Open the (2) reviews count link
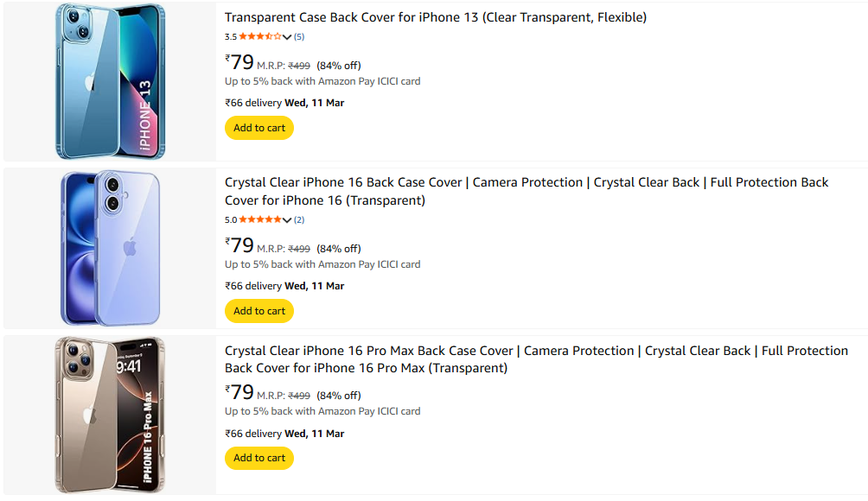This screenshot has width=868, height=501. click(x=299, y=220)
